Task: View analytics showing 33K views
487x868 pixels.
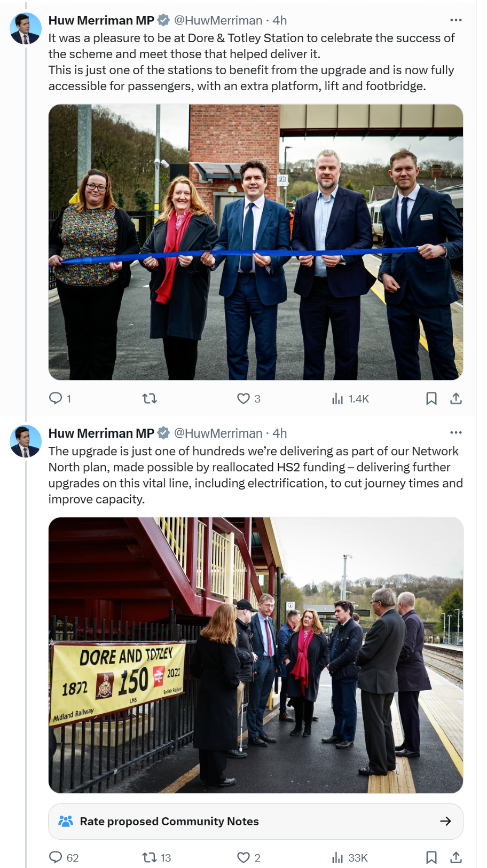Action: tap(350, 857)
